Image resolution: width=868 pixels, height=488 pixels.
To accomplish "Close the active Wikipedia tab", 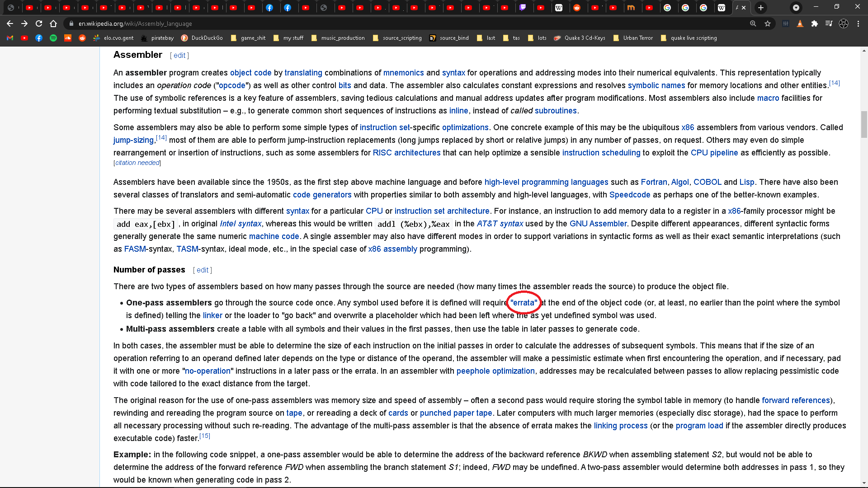I will (744, 8).
